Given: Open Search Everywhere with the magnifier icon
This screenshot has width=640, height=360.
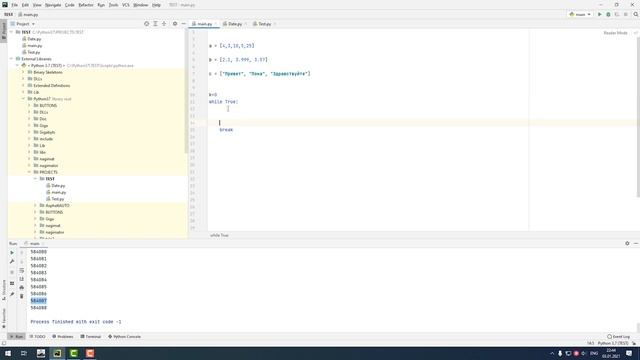Looking at the screenshot, I should 636,14.
